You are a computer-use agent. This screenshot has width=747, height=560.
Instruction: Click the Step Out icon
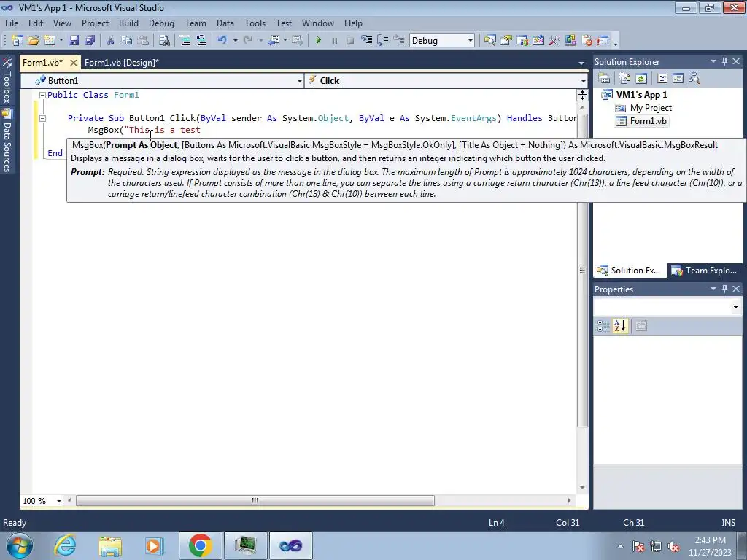point(399,41)
